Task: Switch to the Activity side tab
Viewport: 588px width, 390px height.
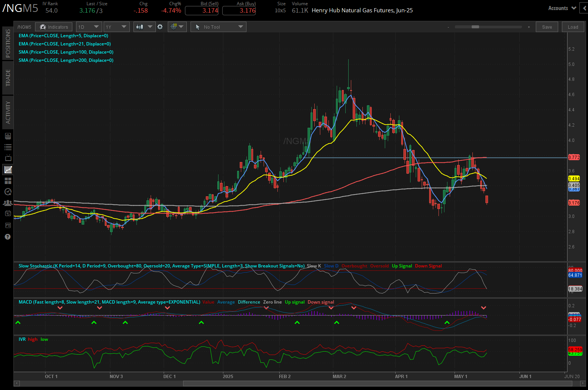Action: 8,112
